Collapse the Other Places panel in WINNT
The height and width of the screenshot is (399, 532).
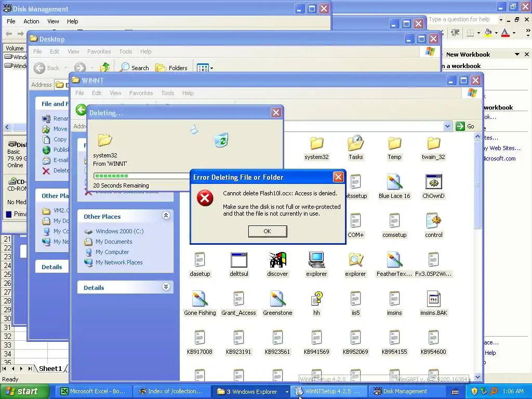click(166, 216)
